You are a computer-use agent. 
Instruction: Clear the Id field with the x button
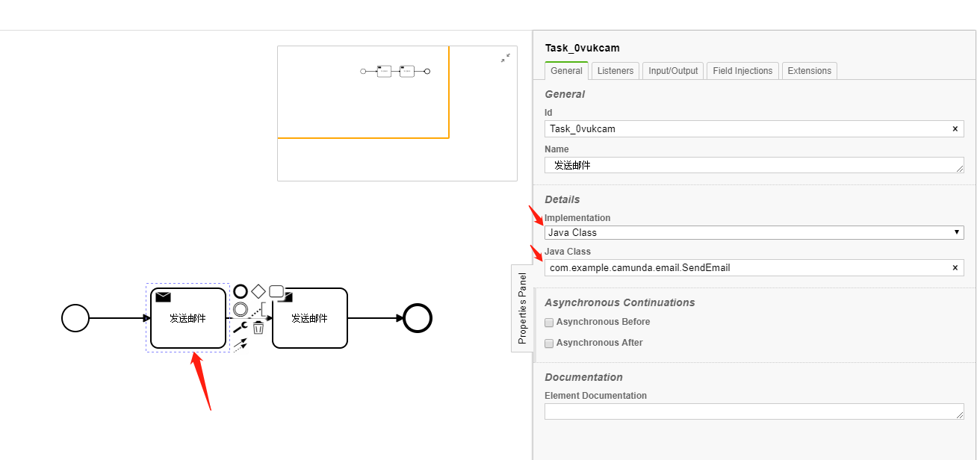955,128
